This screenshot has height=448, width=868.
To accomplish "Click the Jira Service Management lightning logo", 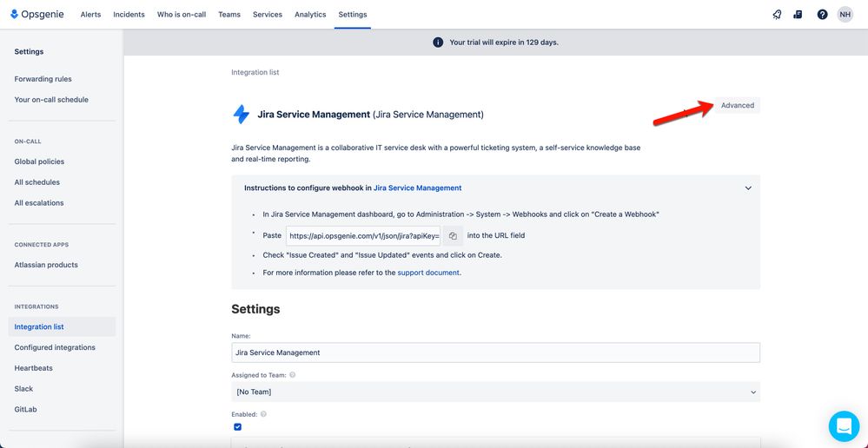I will pos(242,115).
